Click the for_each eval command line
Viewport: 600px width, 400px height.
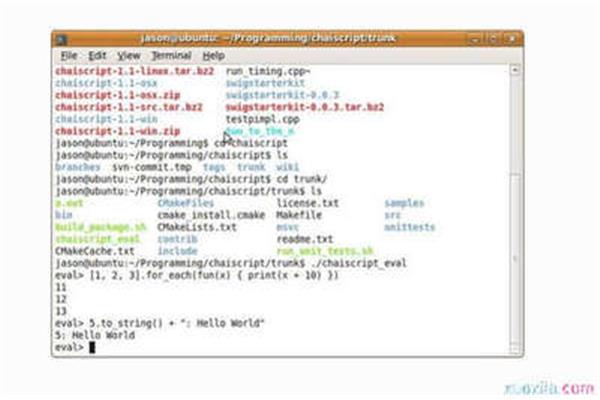point(197,275)
